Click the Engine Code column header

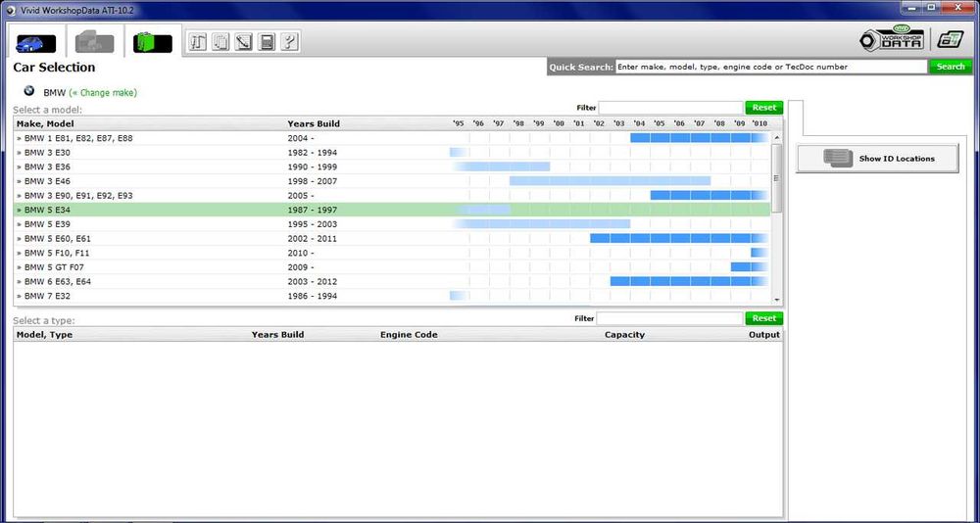point(409,335)
